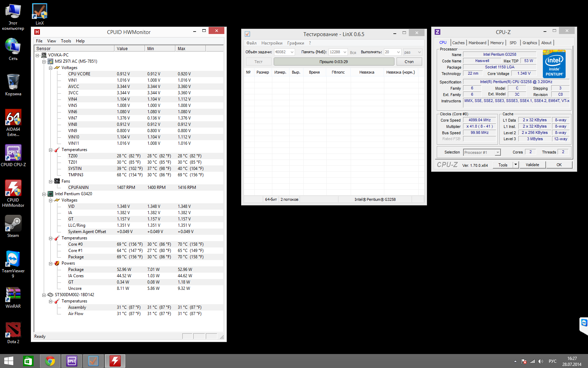588x368 pixels.
Task: Show hidden tray icons arrow
Action: coord(515,361)
